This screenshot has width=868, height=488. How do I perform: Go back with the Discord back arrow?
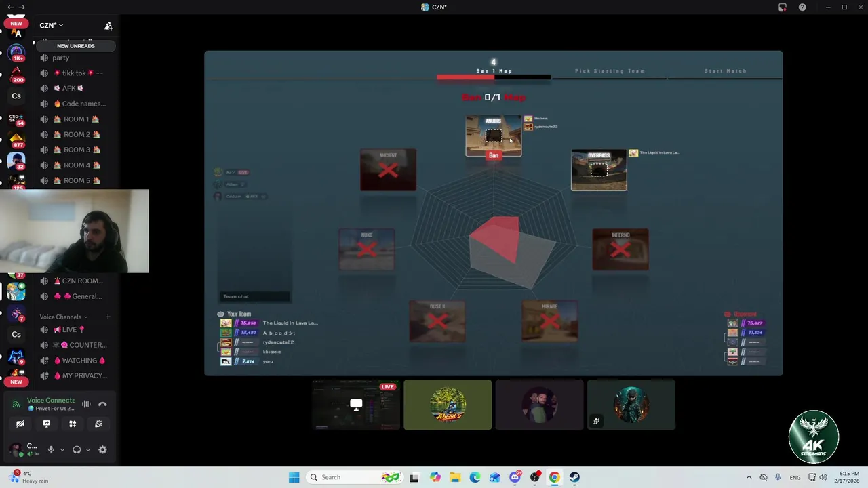(x=10, y=7)
